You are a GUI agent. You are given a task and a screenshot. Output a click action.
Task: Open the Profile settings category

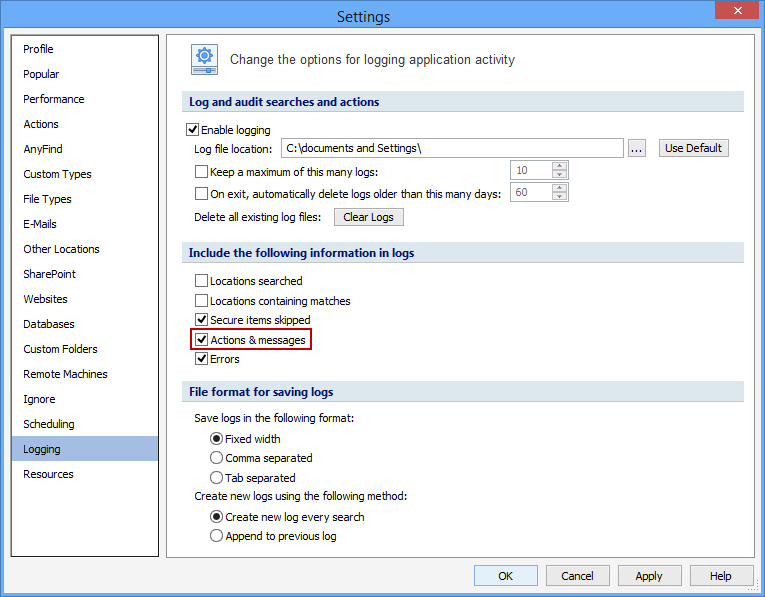pos(39,49)
